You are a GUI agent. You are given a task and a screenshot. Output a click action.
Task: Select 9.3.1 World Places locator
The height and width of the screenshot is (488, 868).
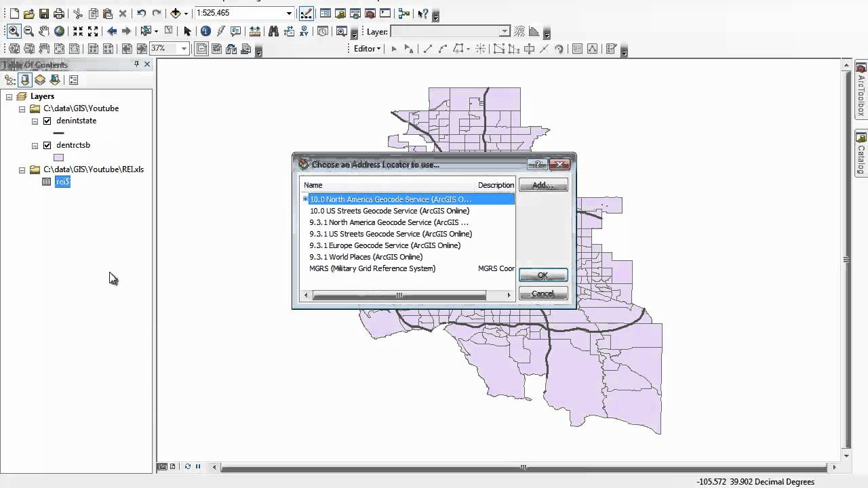(x=366, y=257)
